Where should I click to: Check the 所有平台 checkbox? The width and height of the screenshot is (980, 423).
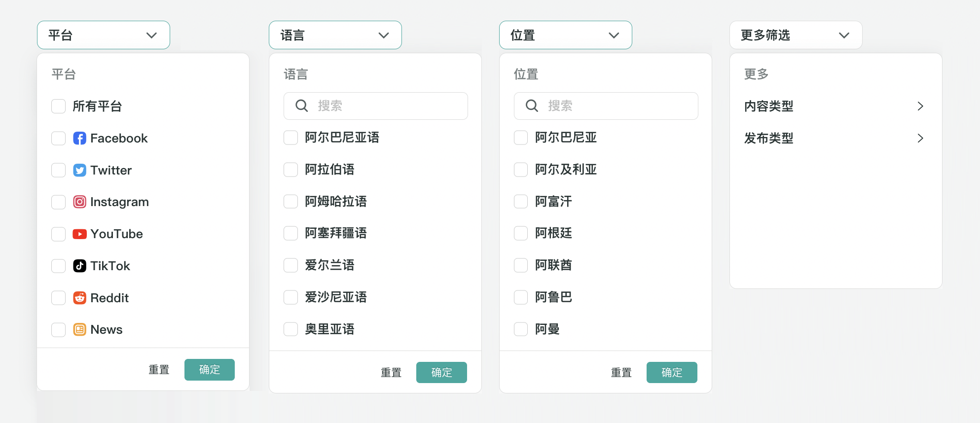pyautogui.click(x=59, y=106)
